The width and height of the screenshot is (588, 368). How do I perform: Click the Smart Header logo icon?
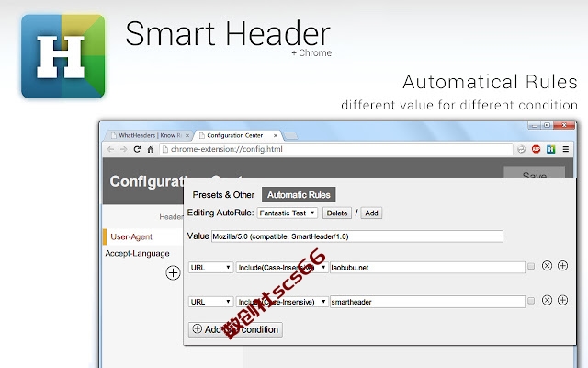(63, 56)
